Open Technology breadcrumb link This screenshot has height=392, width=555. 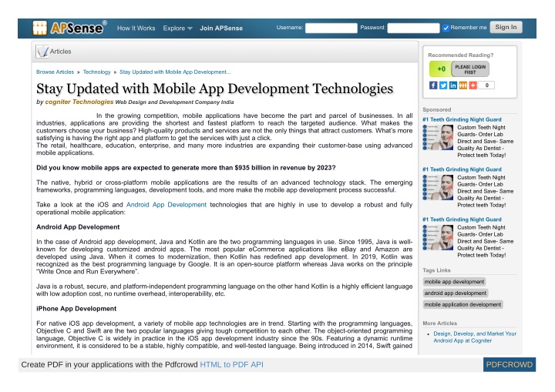(x=96, y=72)
